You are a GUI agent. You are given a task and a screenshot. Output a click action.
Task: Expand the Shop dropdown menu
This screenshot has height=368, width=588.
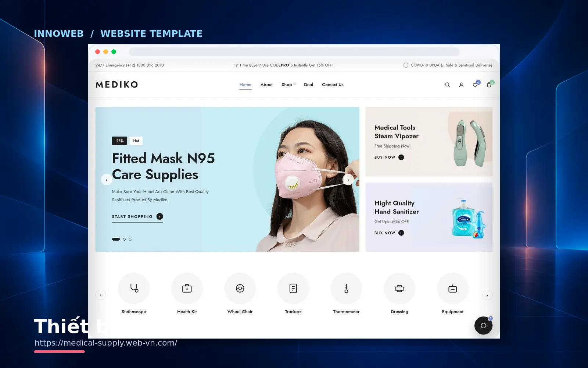[x=288, y=85]
